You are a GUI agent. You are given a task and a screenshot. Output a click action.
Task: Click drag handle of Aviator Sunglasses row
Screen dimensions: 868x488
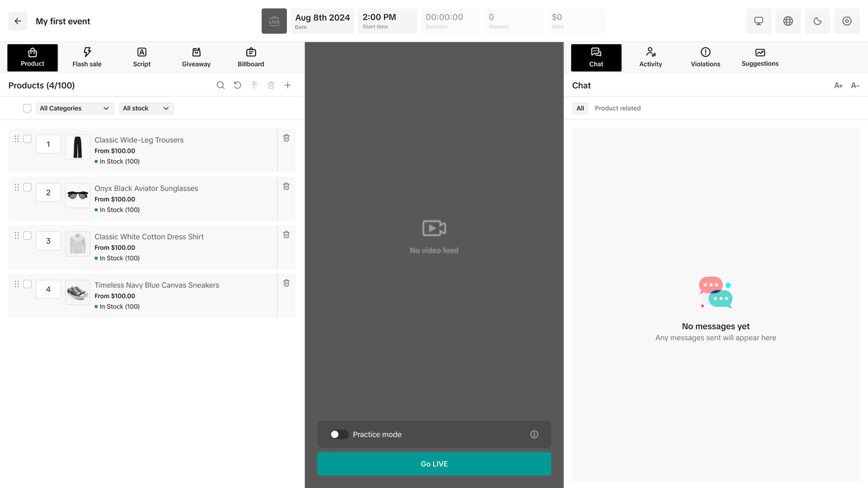coord(17,187)
